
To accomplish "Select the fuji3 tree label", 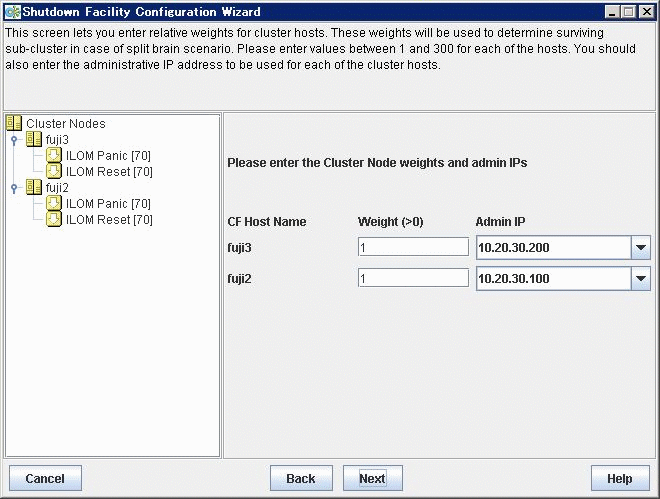I will click(57, 140).
